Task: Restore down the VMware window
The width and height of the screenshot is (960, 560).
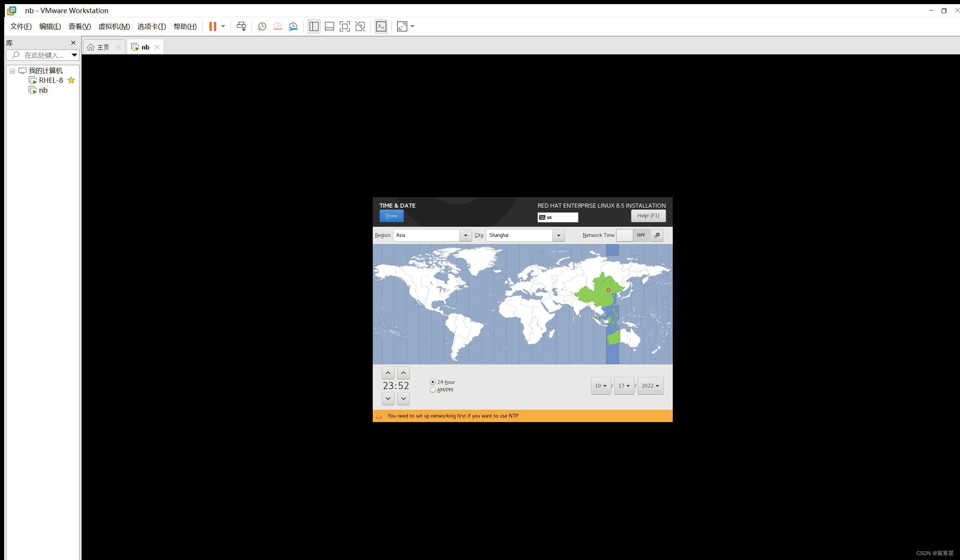Action: point(944,10)
